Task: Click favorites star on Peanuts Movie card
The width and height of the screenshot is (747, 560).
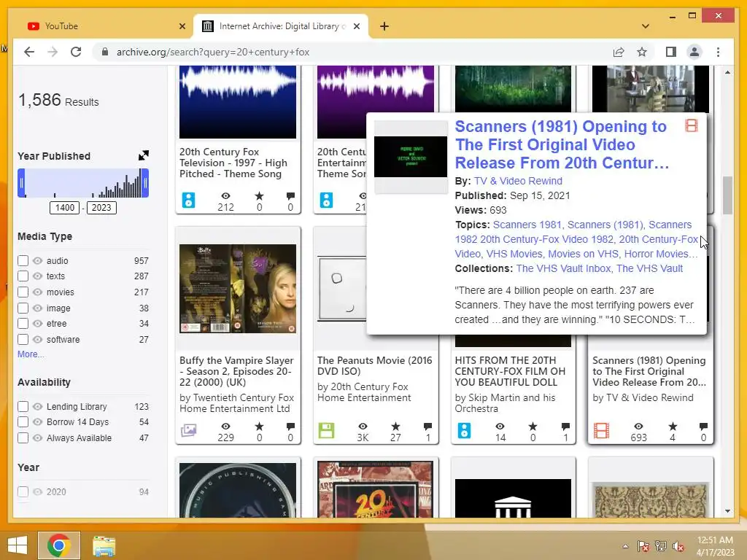Action: point(395,426)
